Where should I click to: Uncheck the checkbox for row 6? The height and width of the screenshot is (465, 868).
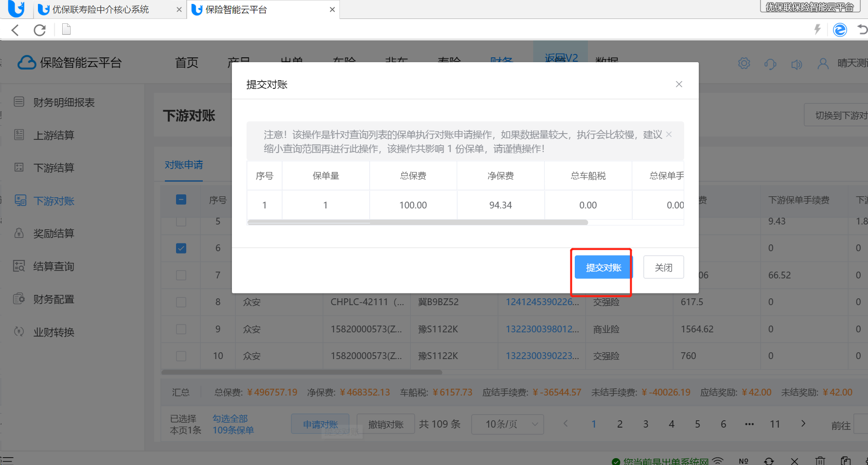click(181, 248)
